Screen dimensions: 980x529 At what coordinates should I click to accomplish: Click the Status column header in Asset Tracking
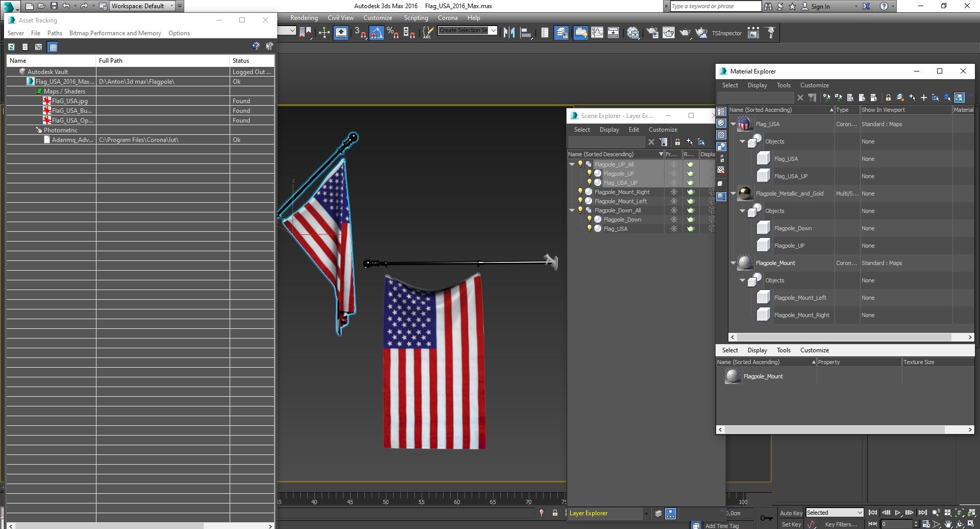pyautogui.click(x=252, y=61)
